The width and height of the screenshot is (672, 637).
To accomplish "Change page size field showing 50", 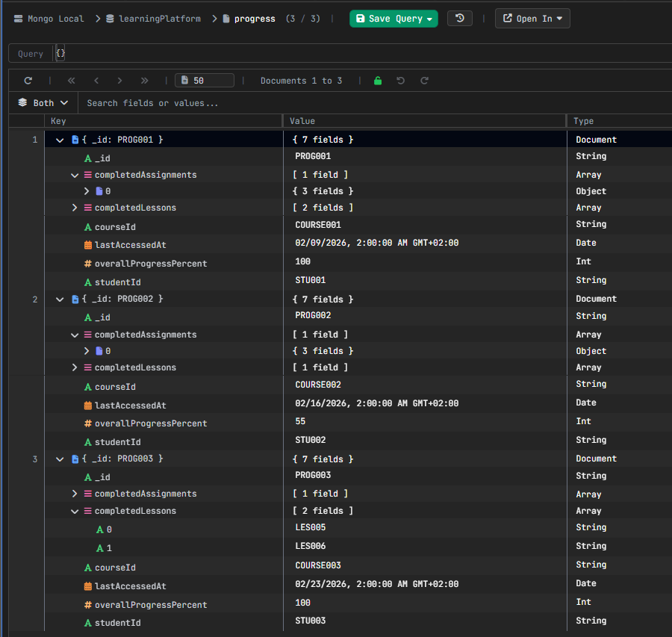I will 205,81.
